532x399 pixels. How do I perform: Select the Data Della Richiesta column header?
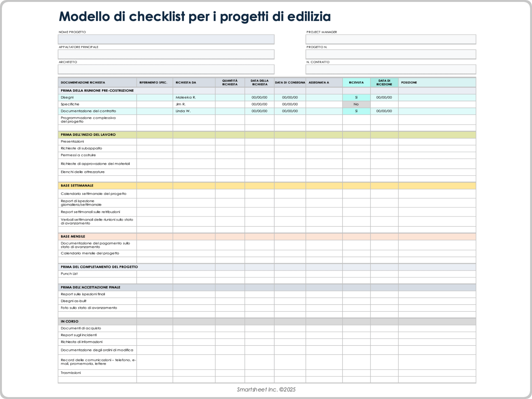260,83
